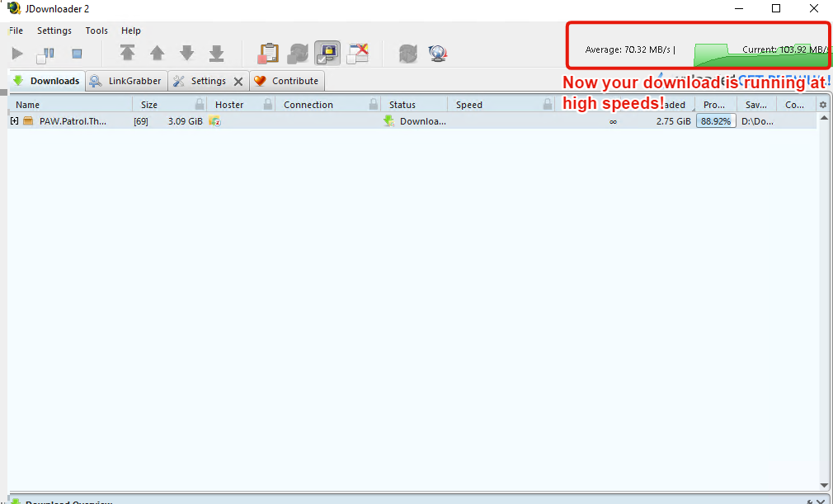
Task: Sort by the Co... column header
Action: (795, 105)
